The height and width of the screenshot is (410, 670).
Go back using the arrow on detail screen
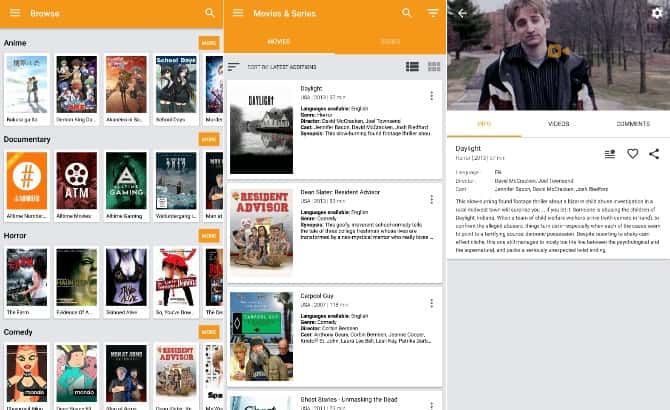462,13
